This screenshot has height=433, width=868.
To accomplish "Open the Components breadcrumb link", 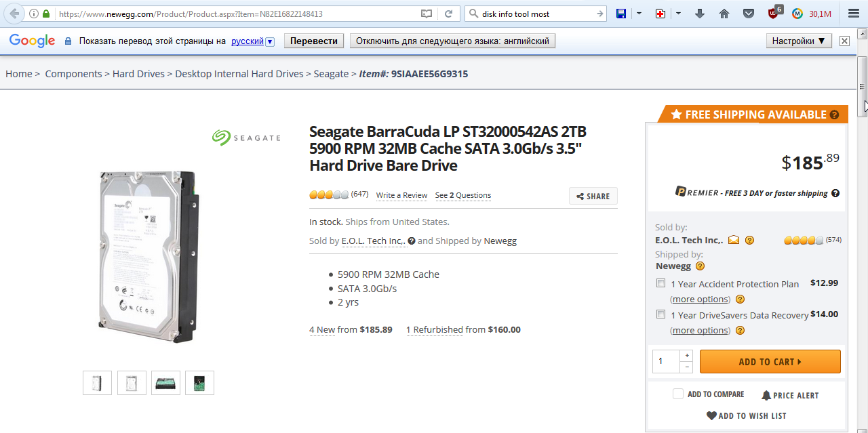I will tap(73, 74).
